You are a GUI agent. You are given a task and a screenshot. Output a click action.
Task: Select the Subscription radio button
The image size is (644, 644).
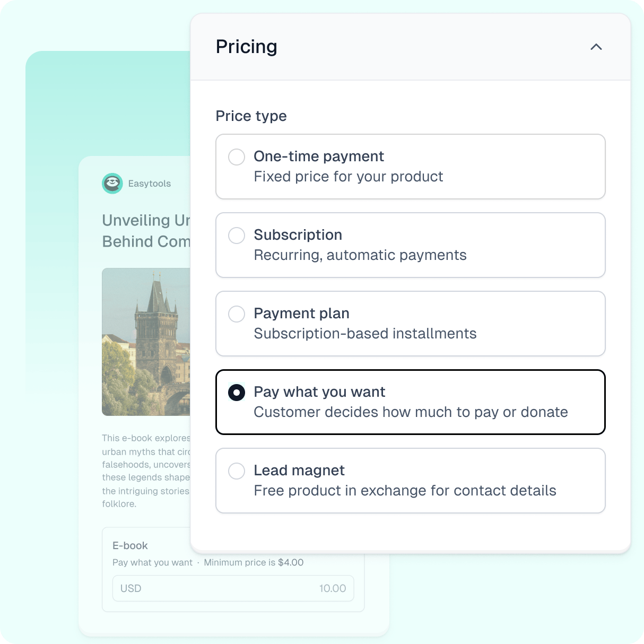point(237,236)
